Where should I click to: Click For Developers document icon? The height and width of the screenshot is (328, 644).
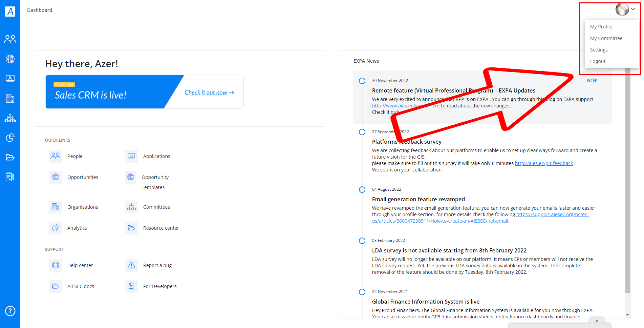tap(131, 286)
